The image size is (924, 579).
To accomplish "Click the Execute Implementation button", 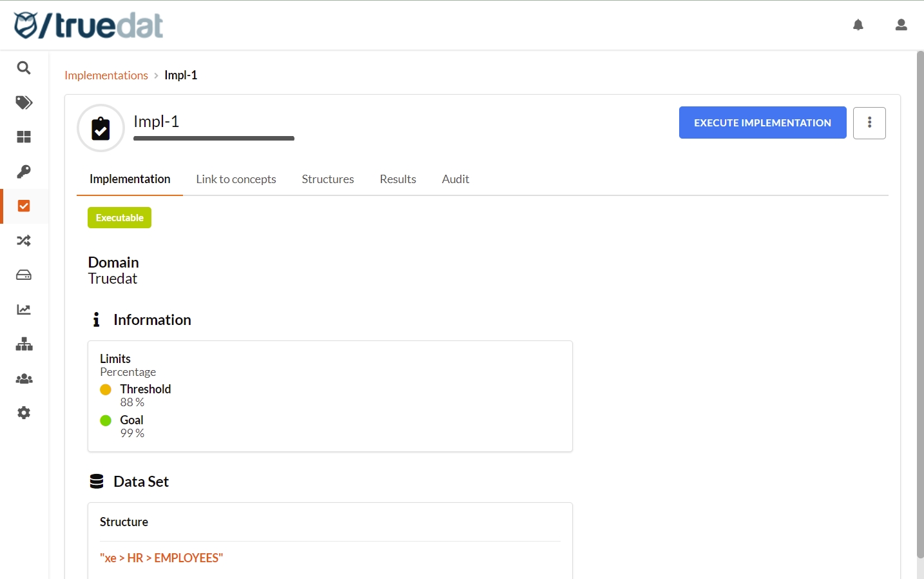I will click(x=762, y=123).
